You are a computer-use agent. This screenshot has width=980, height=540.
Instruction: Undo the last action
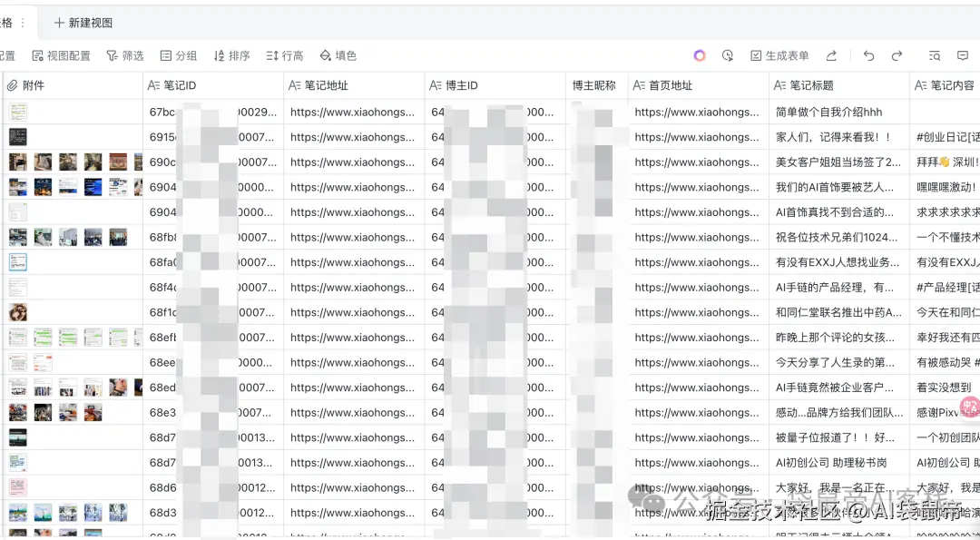869,56
